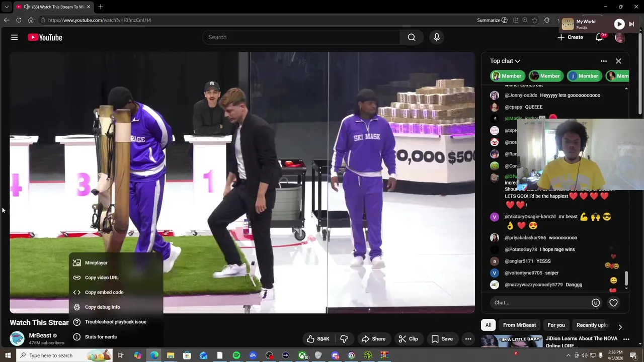Open Stats for nerds
The height and width of the screenshot is (362, 644).
tap(116, 337)
